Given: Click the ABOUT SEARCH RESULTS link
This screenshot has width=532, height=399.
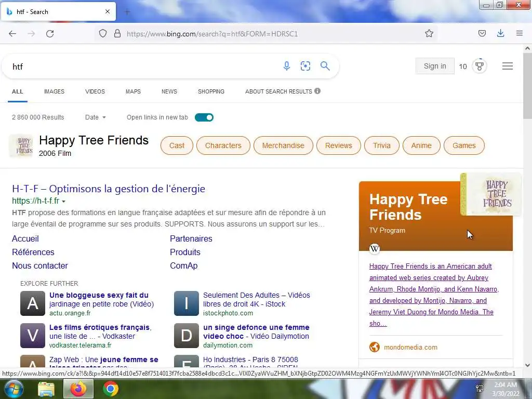Looking at the screenshot, I should (x=278, y=91).
